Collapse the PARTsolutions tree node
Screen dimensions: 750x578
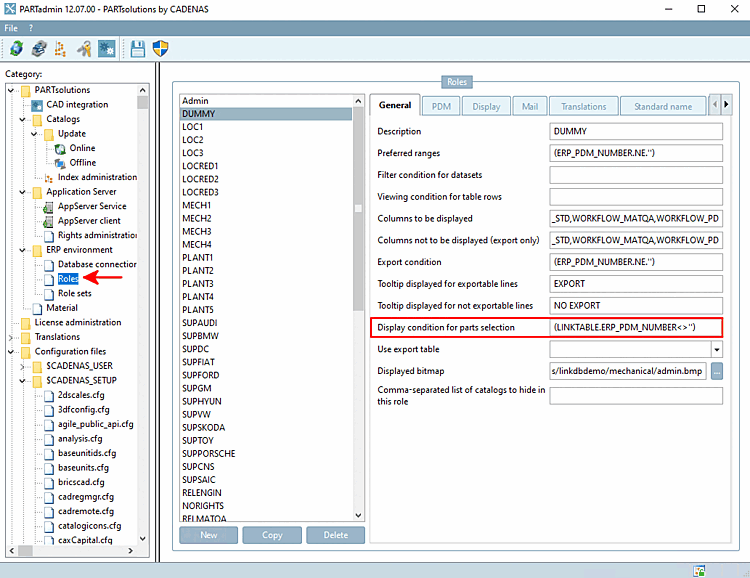11,90
